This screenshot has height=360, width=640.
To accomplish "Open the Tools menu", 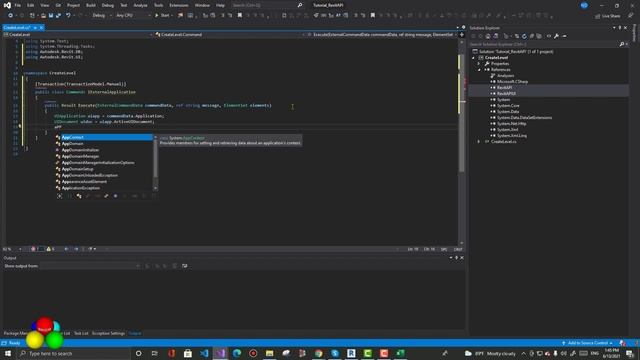I will point(158,5).
